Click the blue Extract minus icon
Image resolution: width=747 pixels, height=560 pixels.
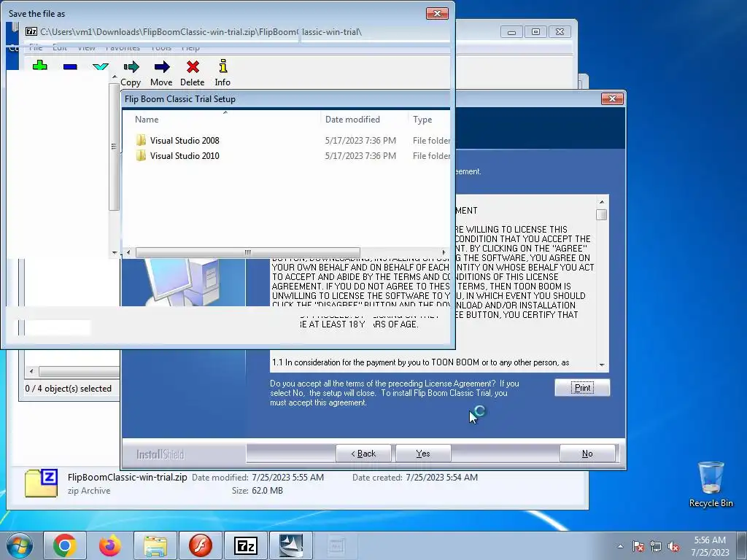point(70,66)
